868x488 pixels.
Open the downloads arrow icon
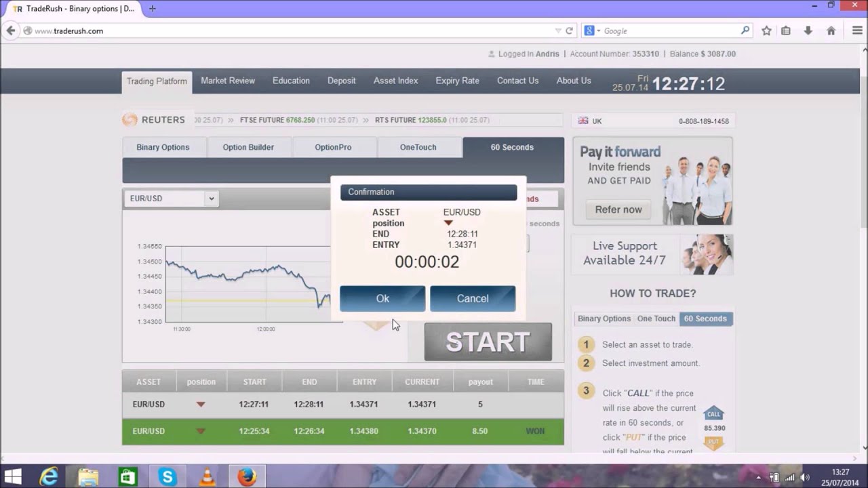808,30
